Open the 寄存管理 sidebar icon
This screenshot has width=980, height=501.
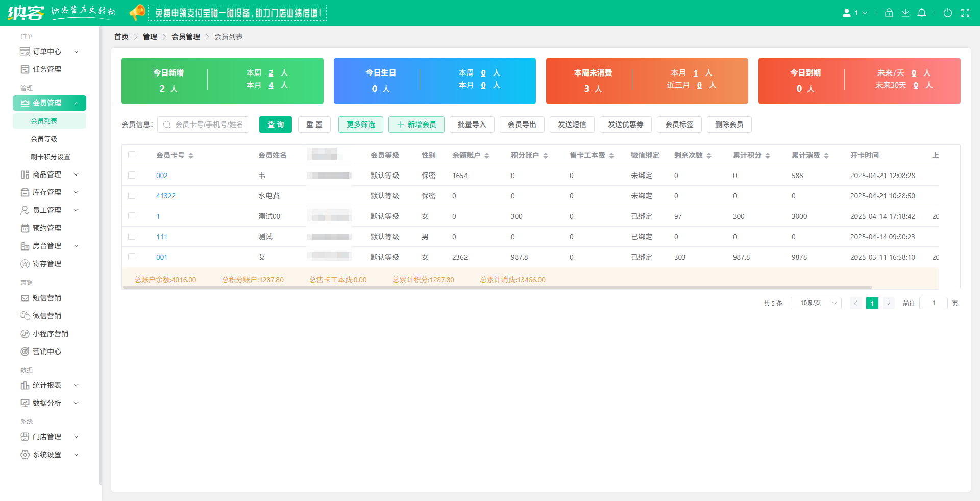coord(24,263)
